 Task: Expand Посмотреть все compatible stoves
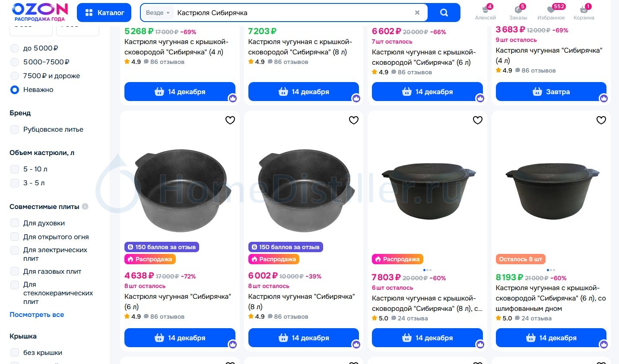(37, 314)
